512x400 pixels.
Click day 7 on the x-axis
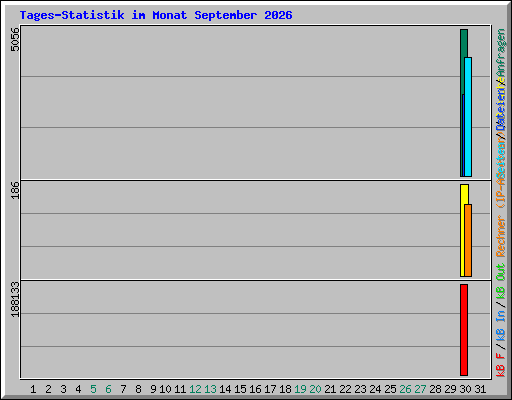pyautogui.click(x=123, y=389)
